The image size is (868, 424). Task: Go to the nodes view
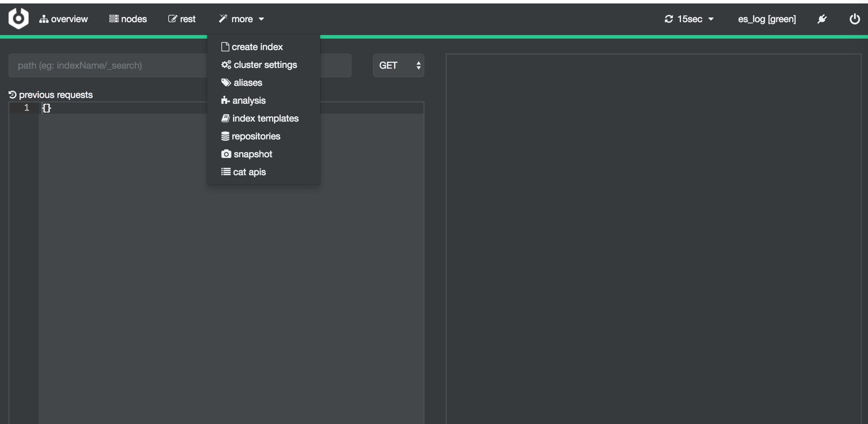128,19
